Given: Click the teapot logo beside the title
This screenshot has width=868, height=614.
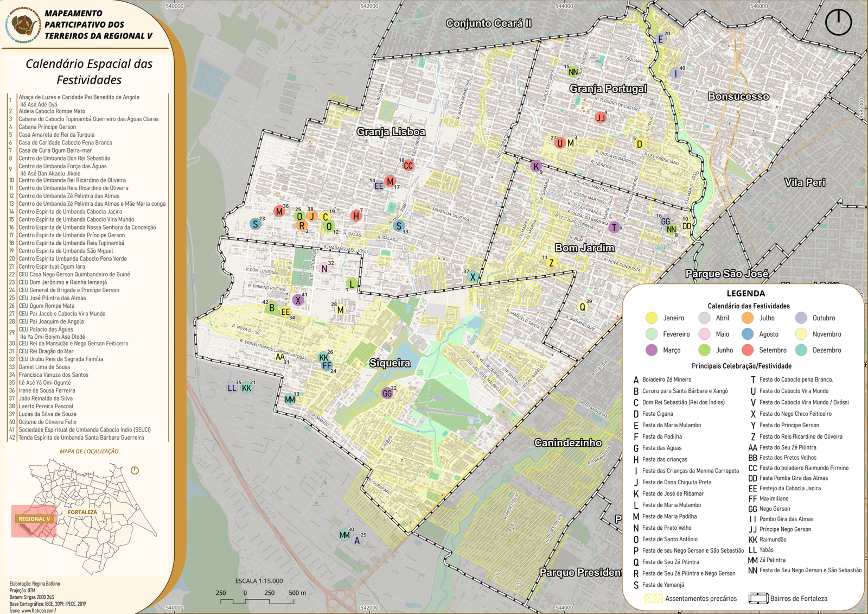Looking at the screenshot, I should (23, 25).
